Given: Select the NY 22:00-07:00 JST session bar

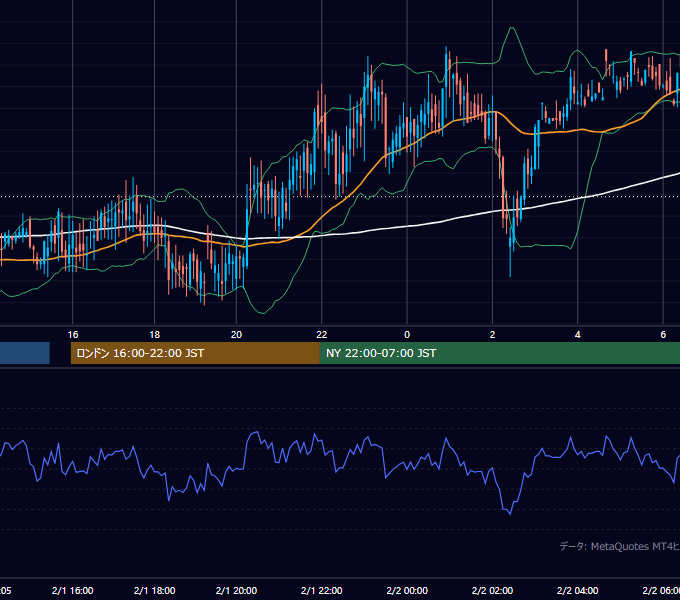Looking at the screenshot, I should point(500,353).
